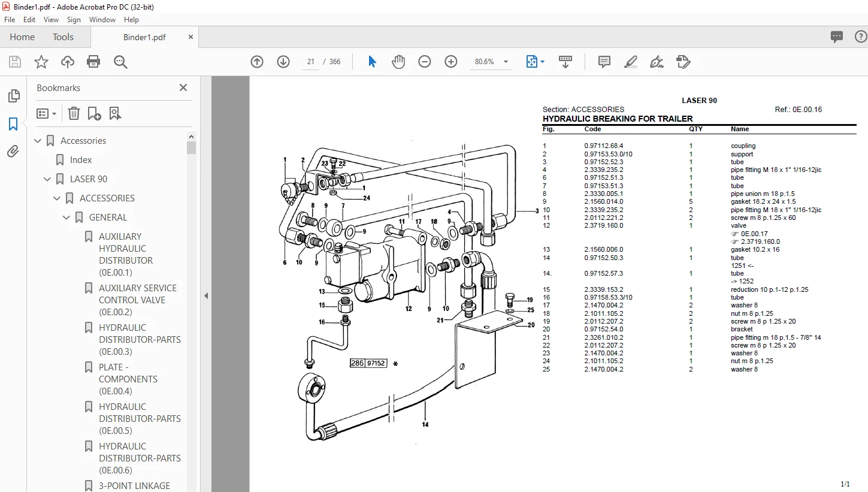Viewport: 868px width, 492px height.
Task: Add a new bookmark
Action: pyautogui.click(x=94, y=113)
